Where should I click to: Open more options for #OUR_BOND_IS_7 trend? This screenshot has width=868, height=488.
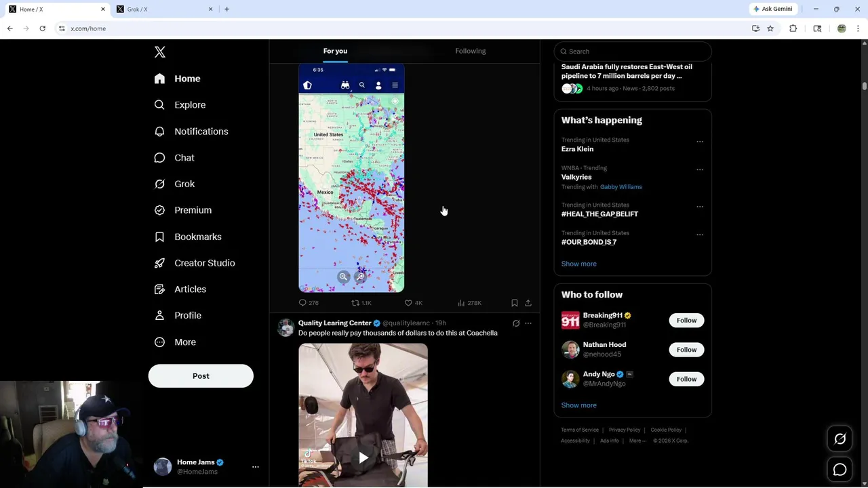[700, 235]
